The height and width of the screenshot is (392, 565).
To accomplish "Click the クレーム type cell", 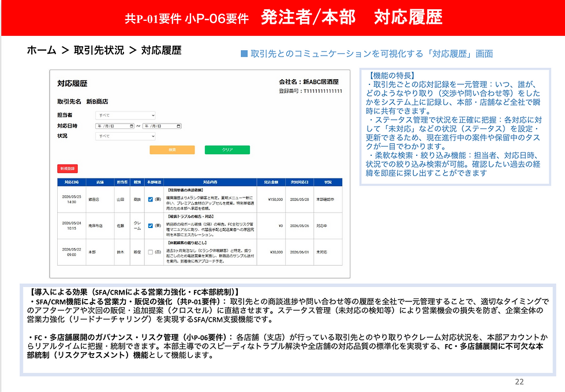I will [137, 226].
